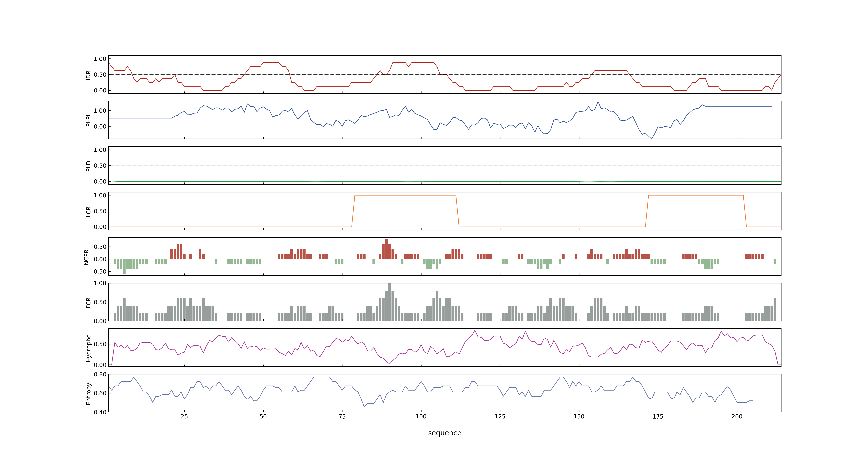Click the 0.60 tick on Entropy axis
This screenshot has width=868, height=463.
[100, 393]
